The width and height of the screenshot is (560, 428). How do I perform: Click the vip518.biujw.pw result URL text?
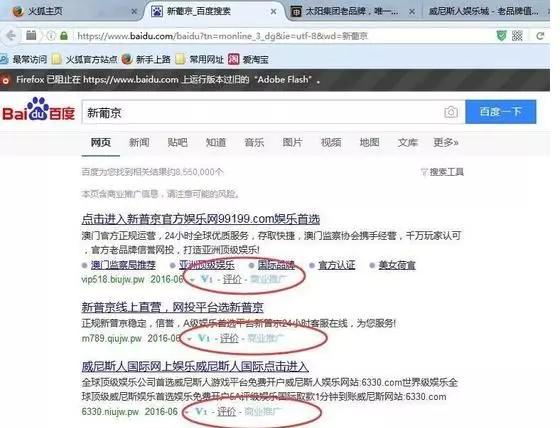point(113,279)
